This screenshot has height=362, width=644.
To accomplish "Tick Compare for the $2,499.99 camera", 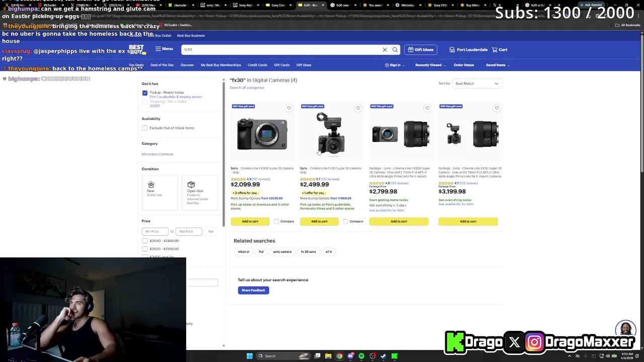I will 345,222.
